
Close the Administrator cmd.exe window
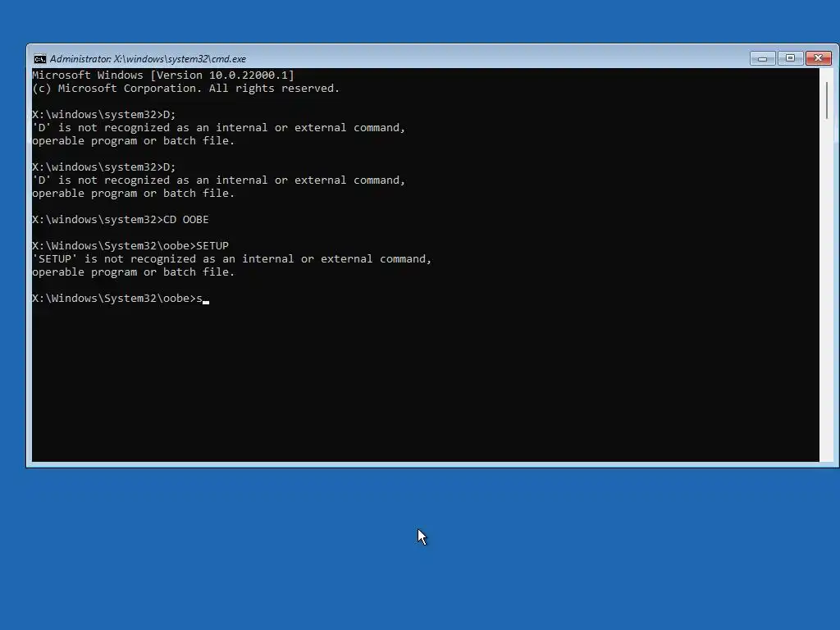click(819, 58)
